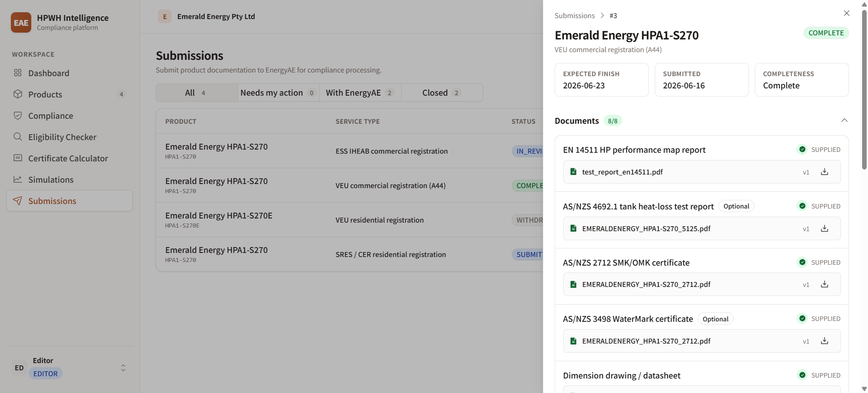This screenshot has width=868, height=393.
Task: Open ESS IHEAB commercial registration row
Action: pos(350,151)
